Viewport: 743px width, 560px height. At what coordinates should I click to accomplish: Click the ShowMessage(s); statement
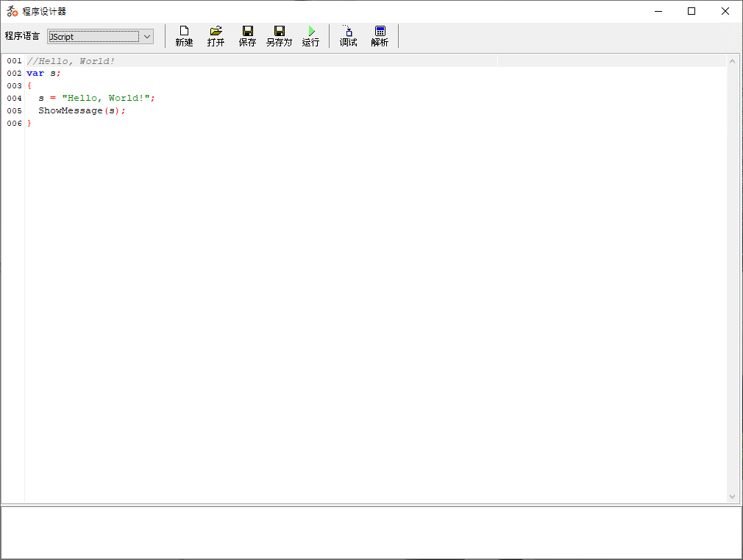coord(82,110)
